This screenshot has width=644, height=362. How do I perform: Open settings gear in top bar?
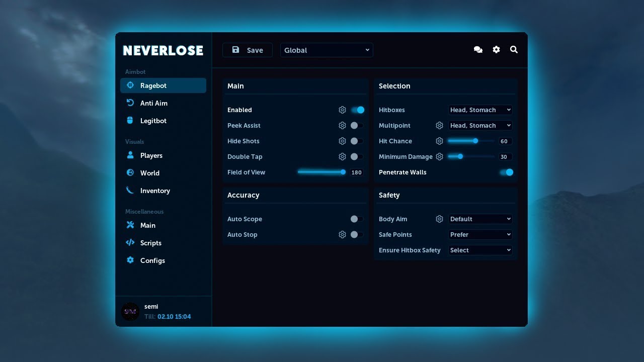(x=496, y=50)
